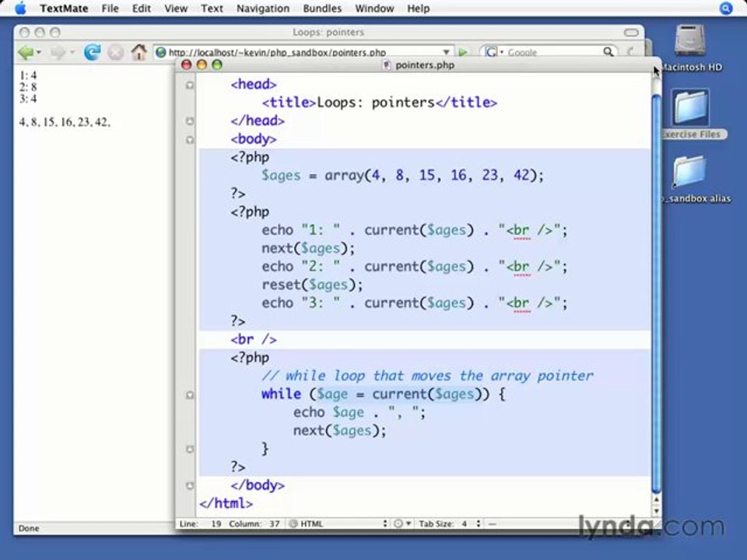Fold the while loop block
This screenshot has height=560, width=747.
(x=190, y=395)
